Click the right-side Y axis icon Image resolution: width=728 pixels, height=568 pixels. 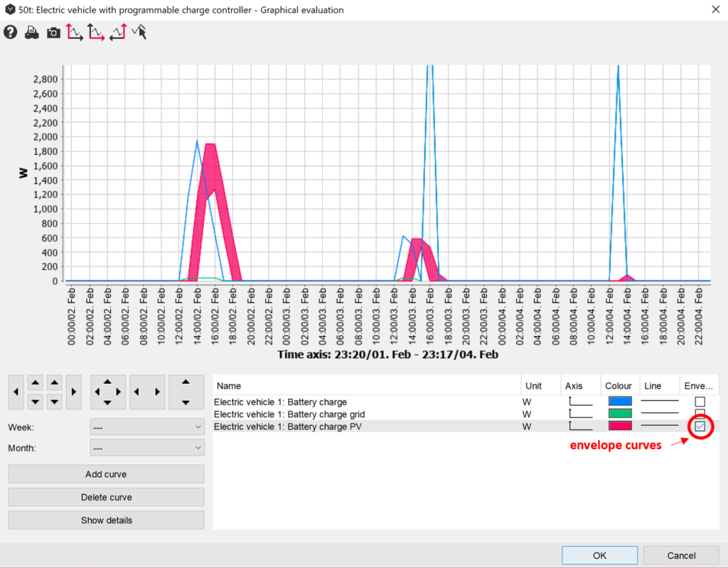117,32
